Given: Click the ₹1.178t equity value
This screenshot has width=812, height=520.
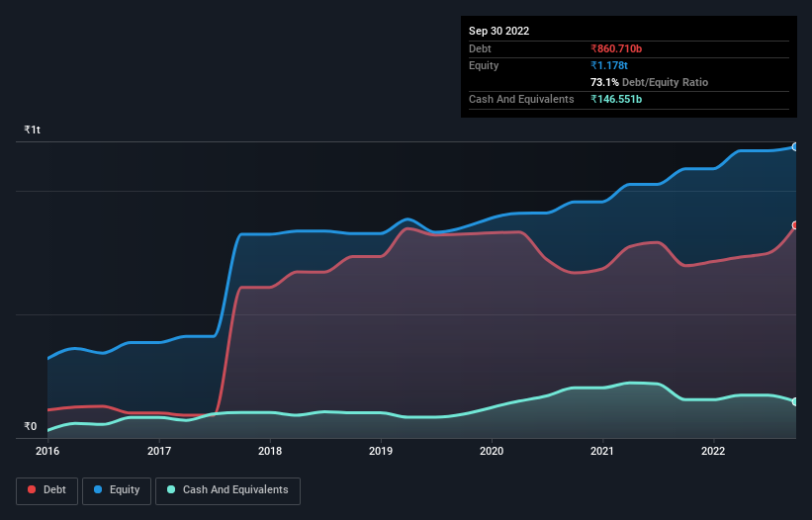Looking at the screenshot, I should tap(609, 65).
